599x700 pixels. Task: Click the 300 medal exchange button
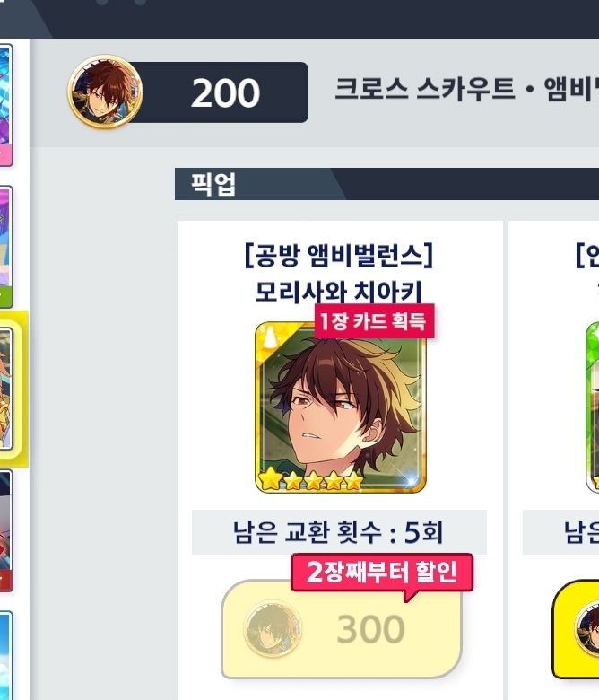[342, 629]
